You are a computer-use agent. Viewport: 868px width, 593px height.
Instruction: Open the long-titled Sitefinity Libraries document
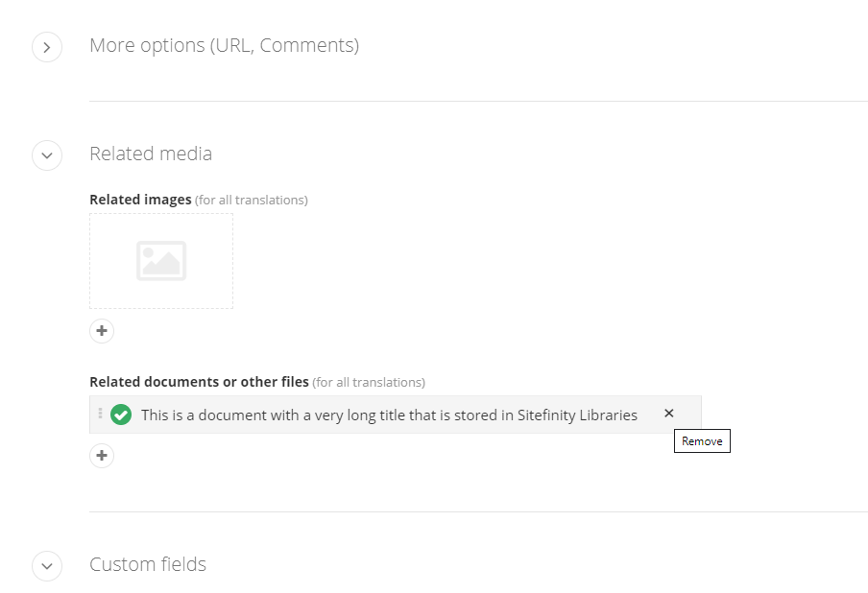tap(389, 415)
